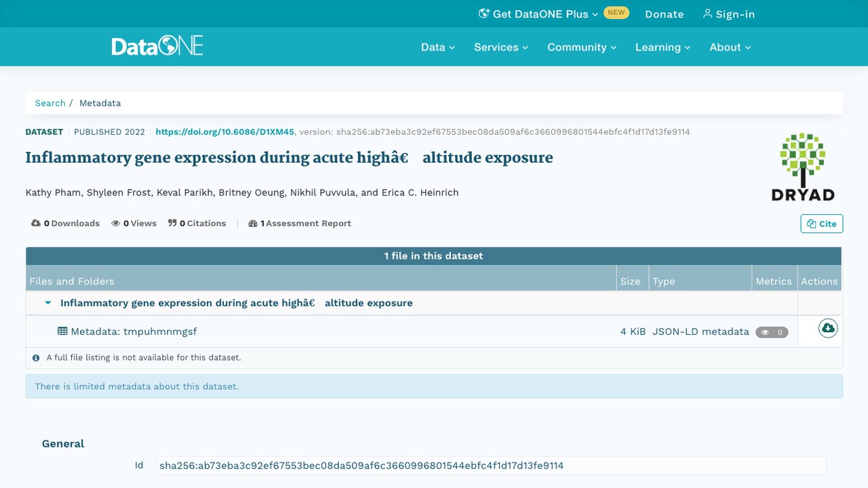868x488 pixels.
Task: Expand the Learning menu
Action: point(663,47)
